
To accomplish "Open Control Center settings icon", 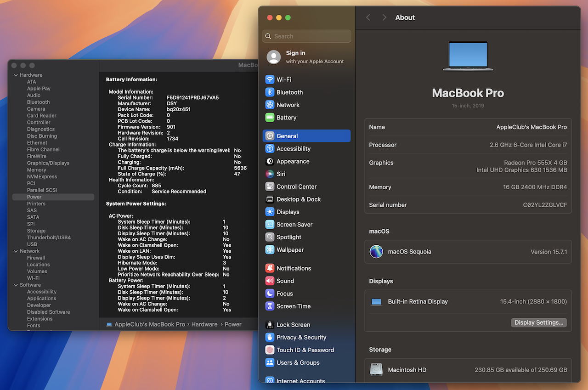I will pos(270,187).
